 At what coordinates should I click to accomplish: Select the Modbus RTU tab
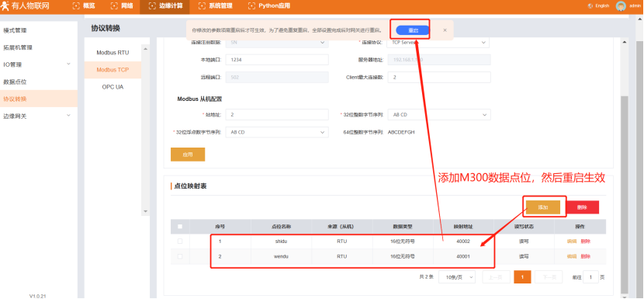click(113, 53)
